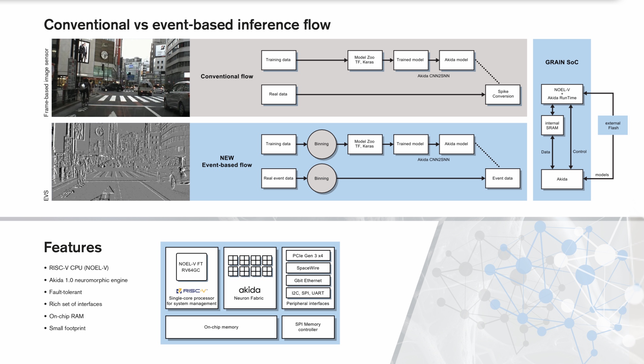Image resolution: width=644 pixels, height=364 pixels.
Task: Select the 'Event data' box
Action: [503, 178]
